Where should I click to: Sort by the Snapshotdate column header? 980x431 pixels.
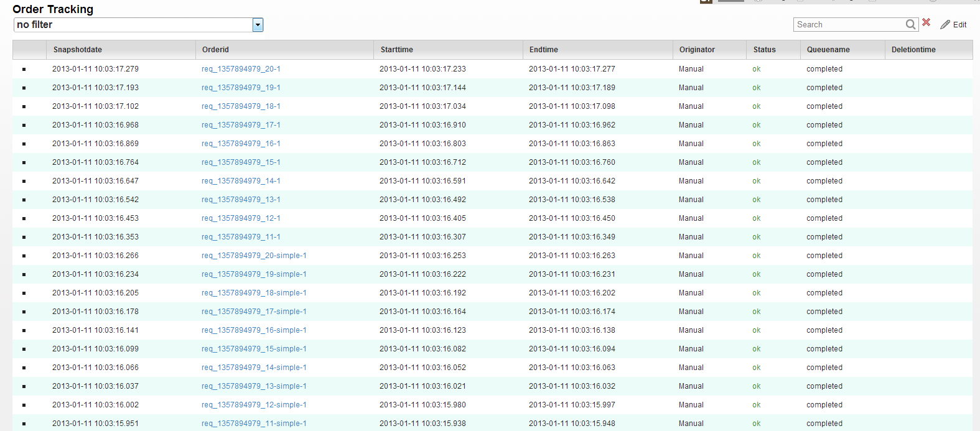coord(121,50)
